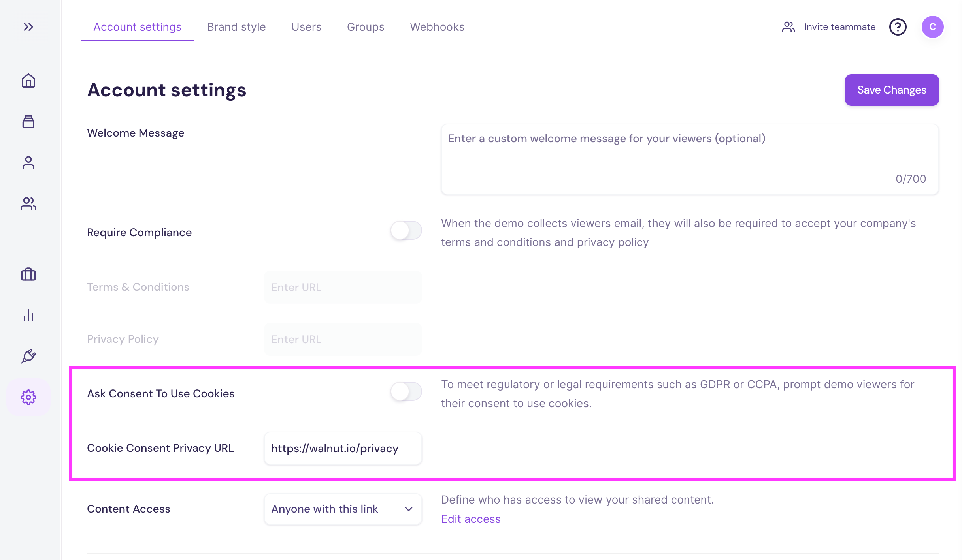Toggle the Require Compliance switch
Viewport: 962px width, 560px height.
click(x=406, y=230)
